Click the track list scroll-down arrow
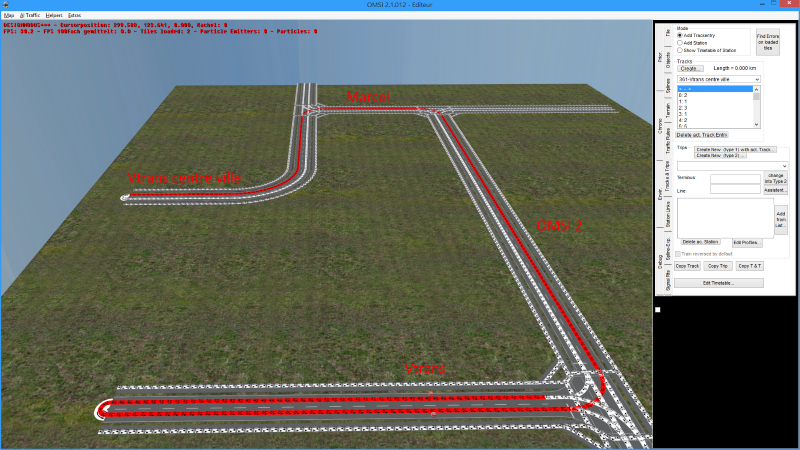The image size is (800, 450). click(756, 124)
